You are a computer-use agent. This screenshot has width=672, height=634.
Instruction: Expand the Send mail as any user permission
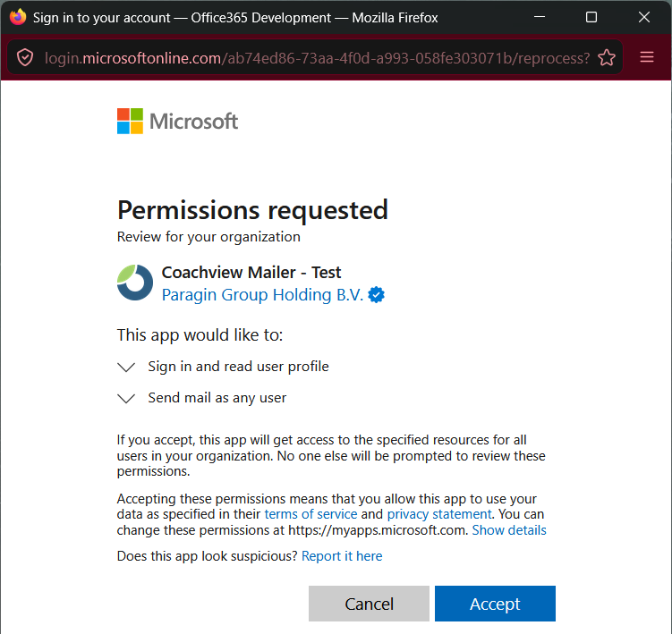[126, 399]
